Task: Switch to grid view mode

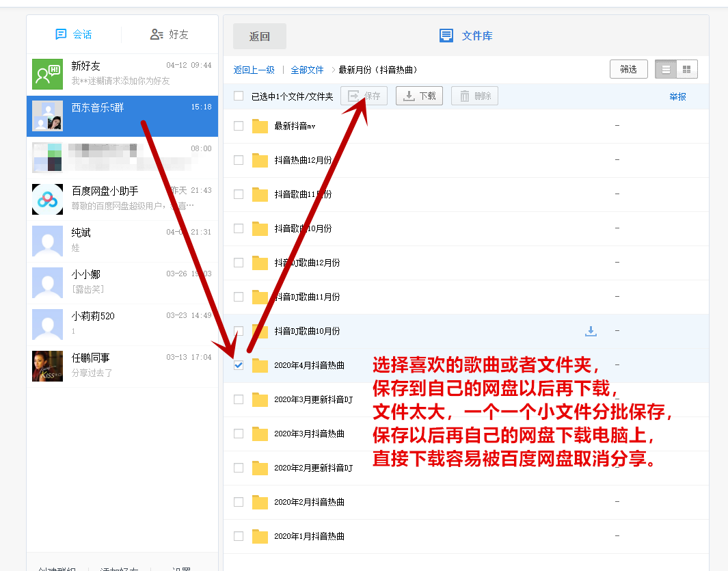Action: click(687, 69)
